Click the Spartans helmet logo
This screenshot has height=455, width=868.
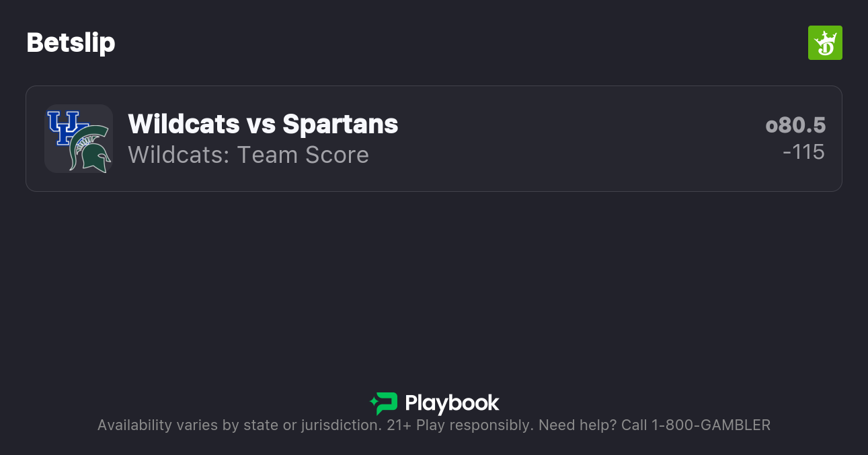tap(91, 149)
